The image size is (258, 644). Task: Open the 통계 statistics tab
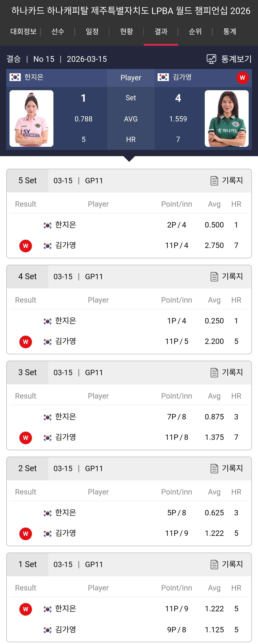[x=229, y=31]
